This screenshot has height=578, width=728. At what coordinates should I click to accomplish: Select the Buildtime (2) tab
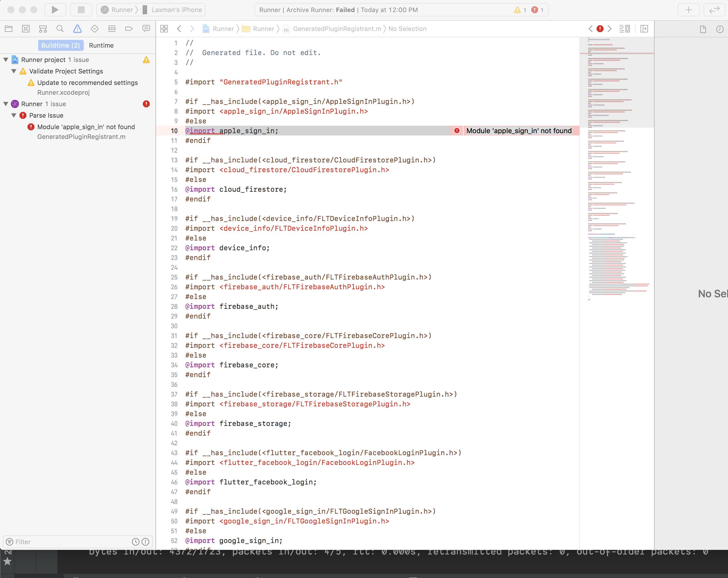(61, 45)
